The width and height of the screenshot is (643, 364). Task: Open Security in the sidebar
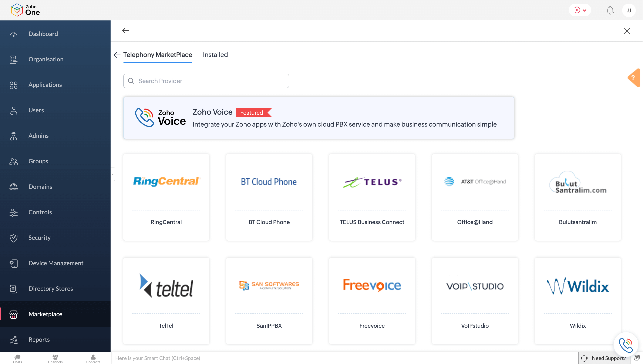(x=39, y=237)
